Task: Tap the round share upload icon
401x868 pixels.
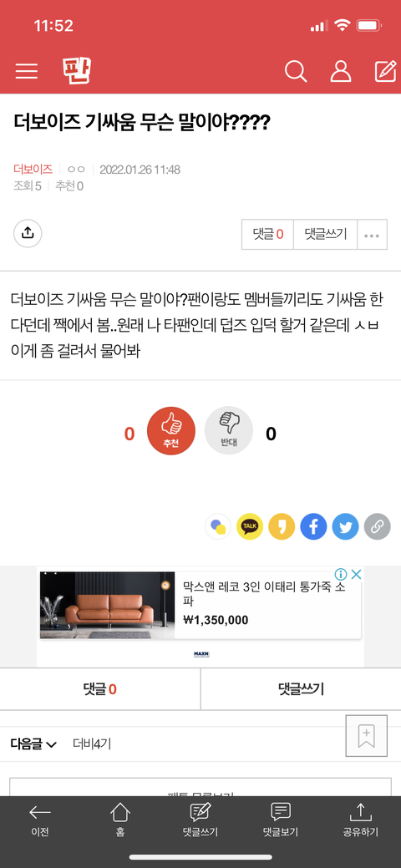Action: coord(28,234)
